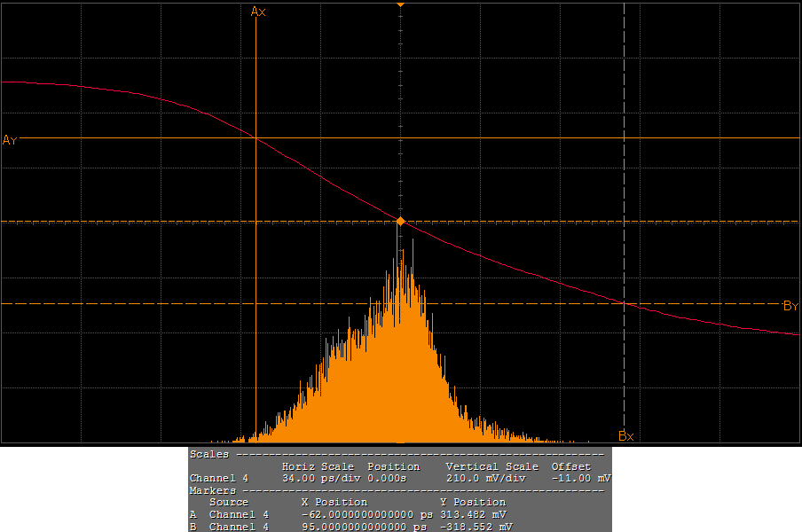
Task: Click Channel 4 in the Scales row
Action: (x=218, y=478)
